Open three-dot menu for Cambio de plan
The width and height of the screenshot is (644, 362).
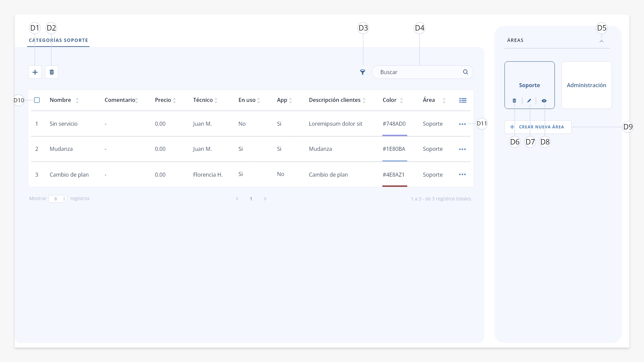pyautogui.click(x=463, y=174)
